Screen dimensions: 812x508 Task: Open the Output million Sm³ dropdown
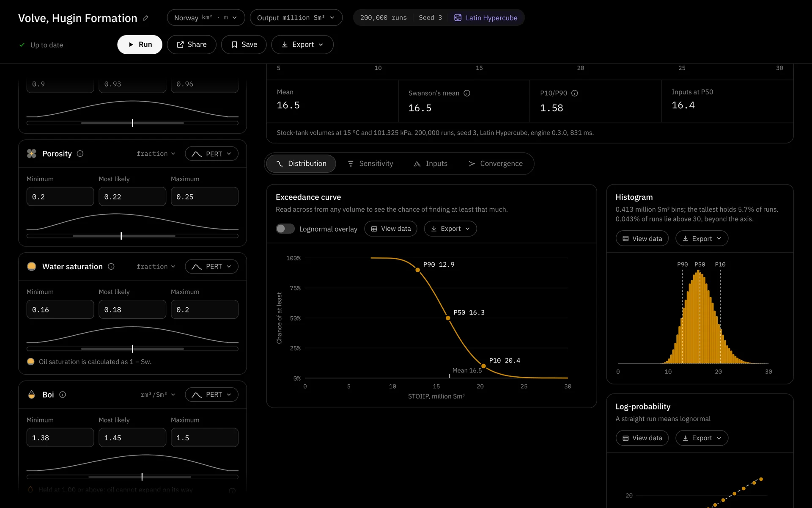296,18
